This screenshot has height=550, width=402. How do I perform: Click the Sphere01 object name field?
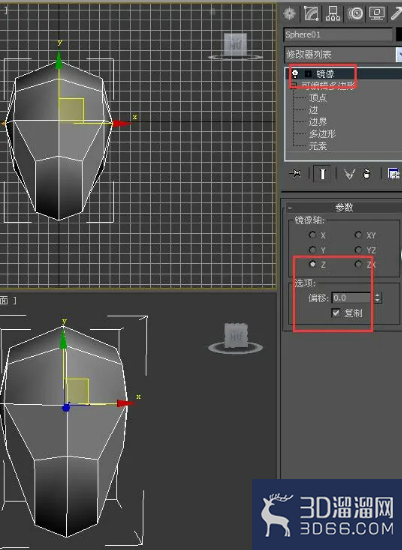338,35
